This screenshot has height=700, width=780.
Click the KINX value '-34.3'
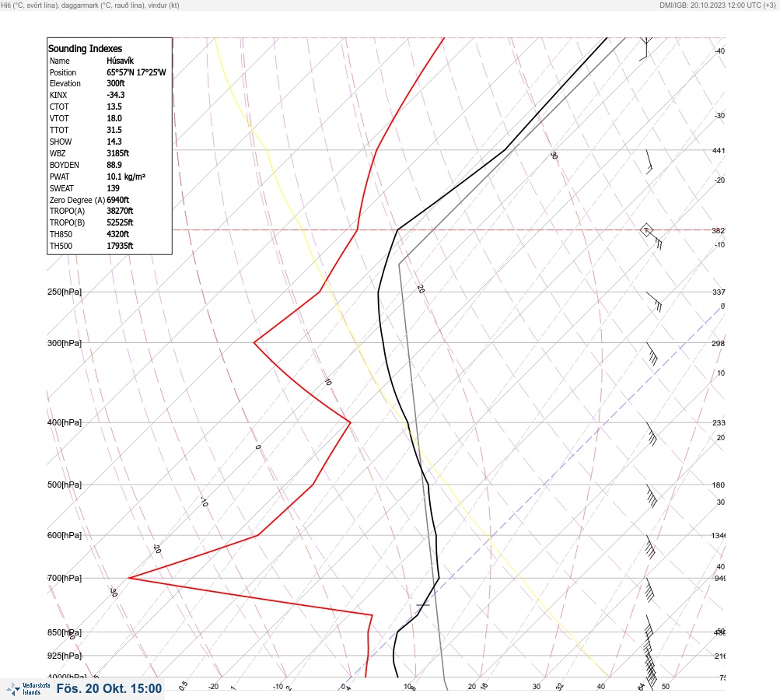click(115, 95)
